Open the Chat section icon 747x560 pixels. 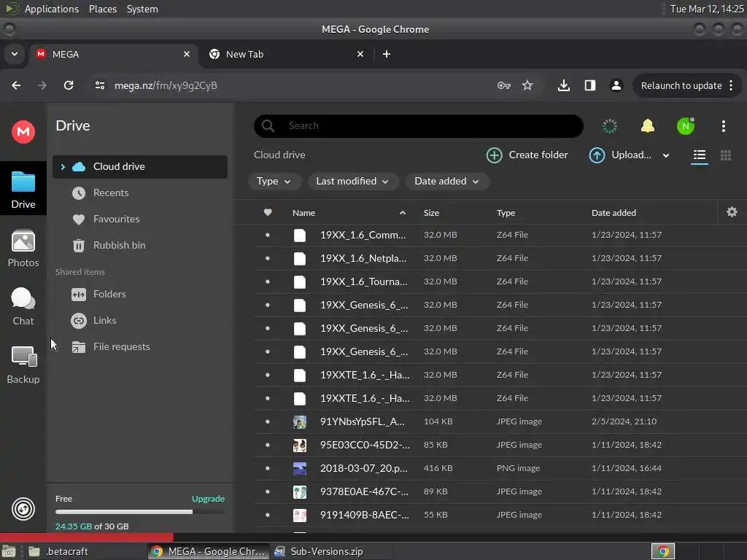pos(23,298)
